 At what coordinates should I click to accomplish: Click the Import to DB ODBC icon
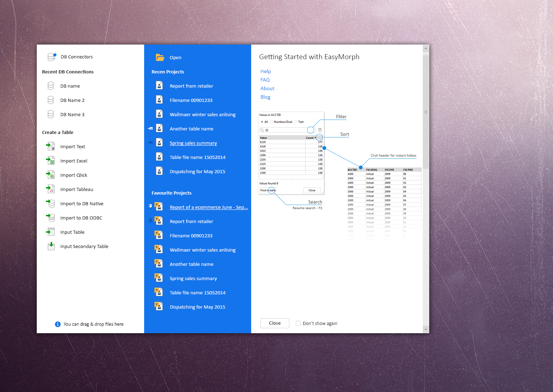51,217
